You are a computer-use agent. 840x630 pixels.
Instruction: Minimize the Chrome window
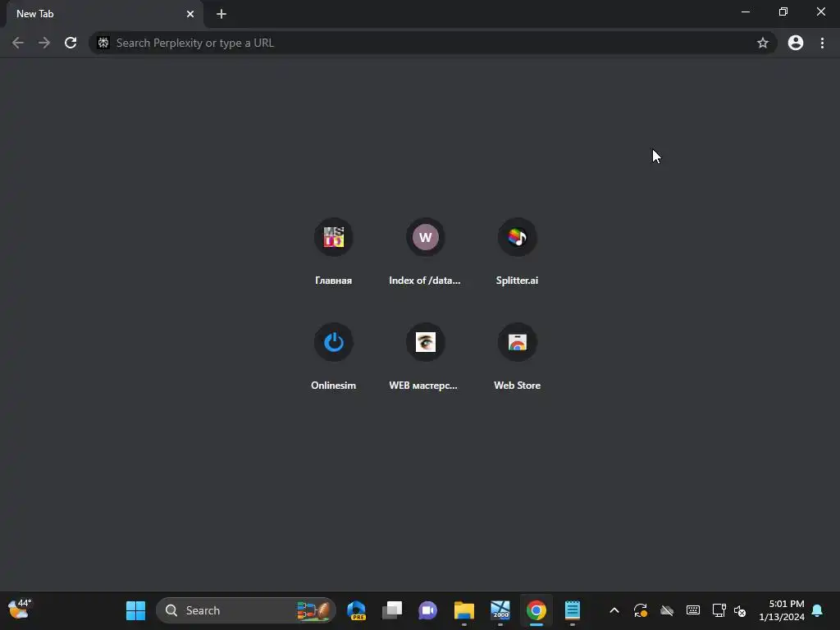745,11
